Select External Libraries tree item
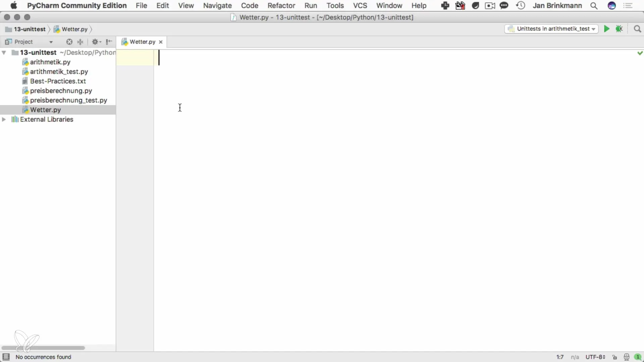Screen dimensions: 644x362 click(x=47, y=119)
